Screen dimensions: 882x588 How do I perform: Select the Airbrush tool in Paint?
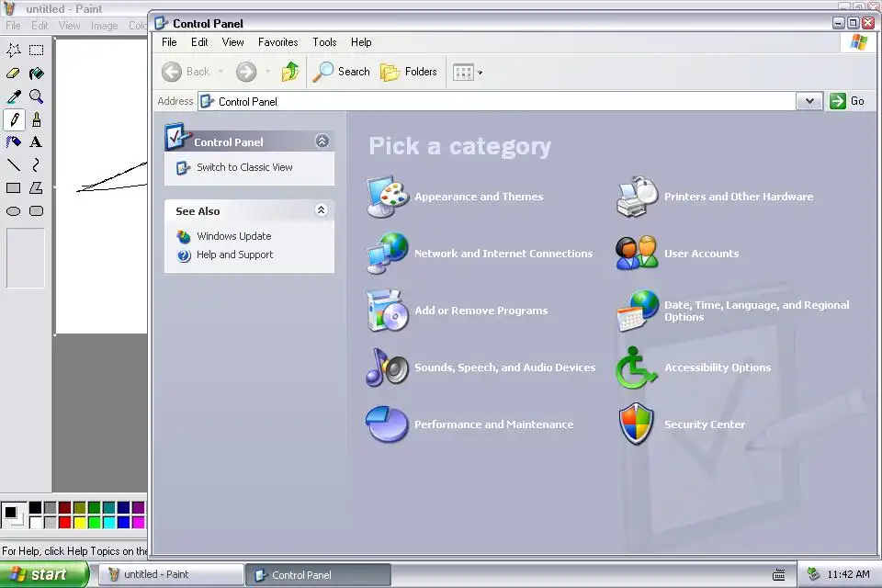(14, 141)
